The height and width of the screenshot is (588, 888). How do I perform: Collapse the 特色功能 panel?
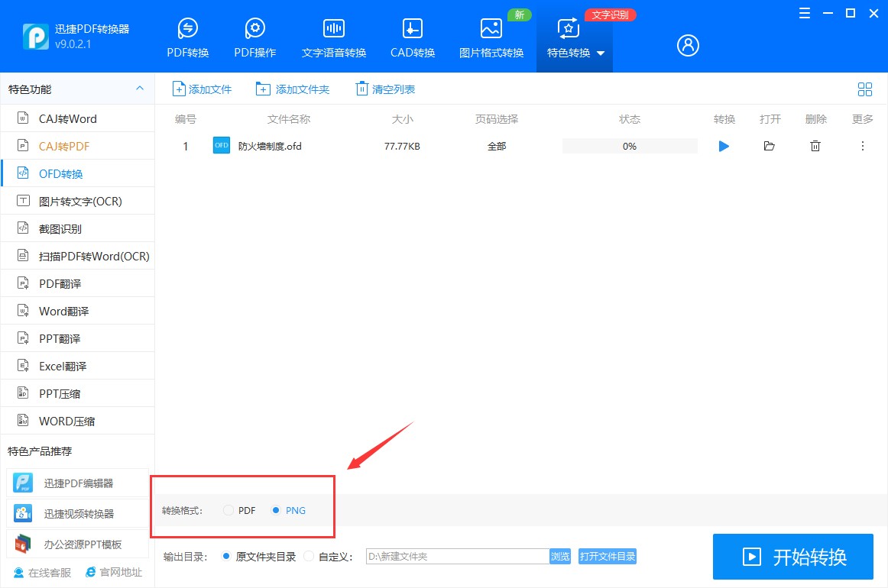[x=140, y=89]
